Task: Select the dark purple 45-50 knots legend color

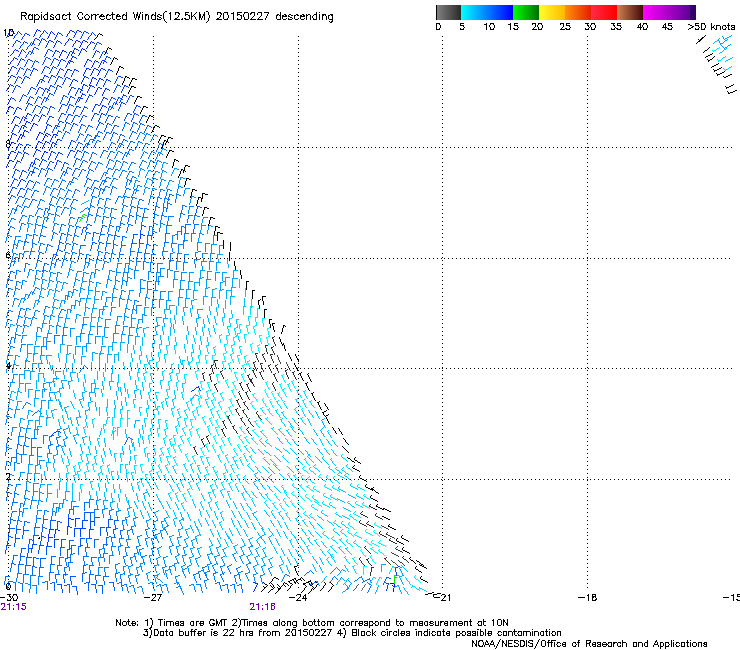Action: pos(682,12)
